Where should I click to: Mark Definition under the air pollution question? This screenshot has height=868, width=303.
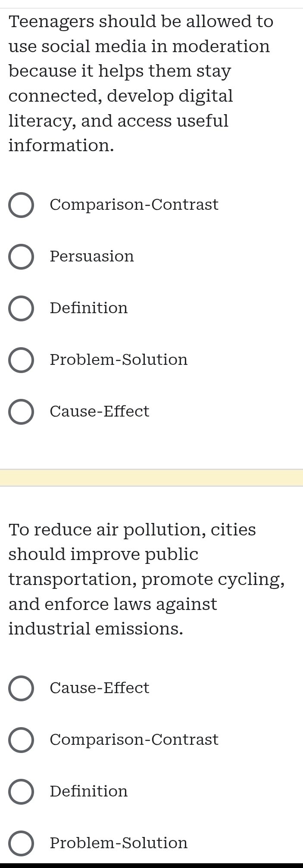21,792
